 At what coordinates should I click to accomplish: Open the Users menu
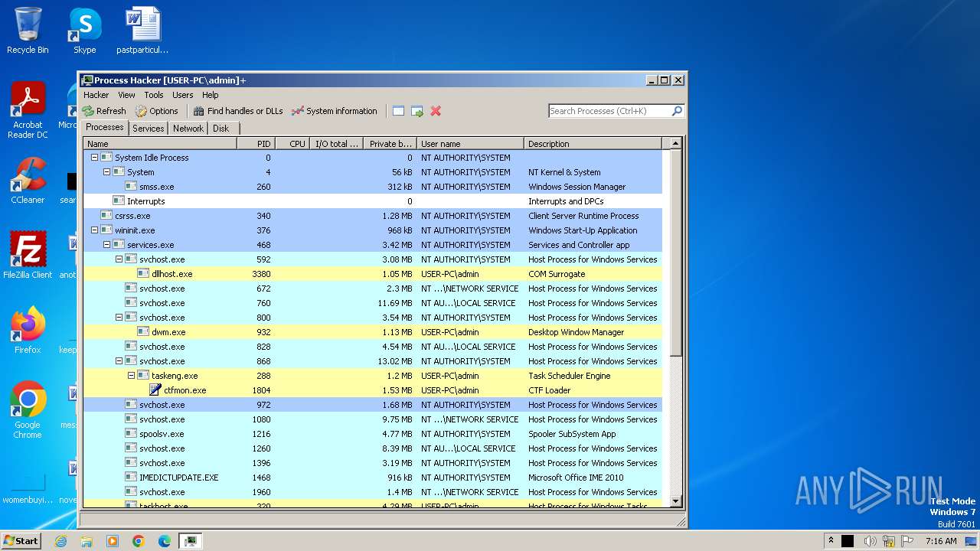tap(182, 95)
